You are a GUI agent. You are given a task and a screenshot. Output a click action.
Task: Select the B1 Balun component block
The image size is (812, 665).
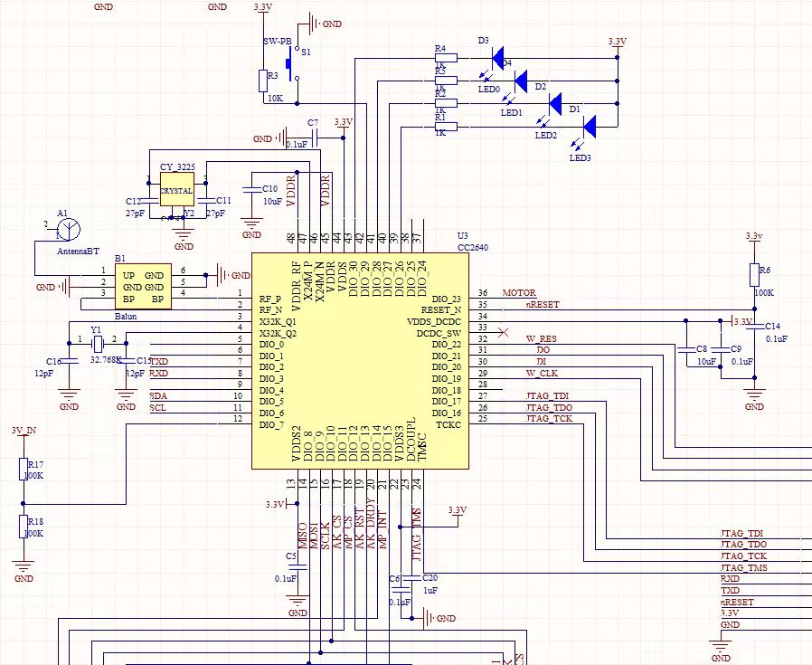tap(144, 286)
